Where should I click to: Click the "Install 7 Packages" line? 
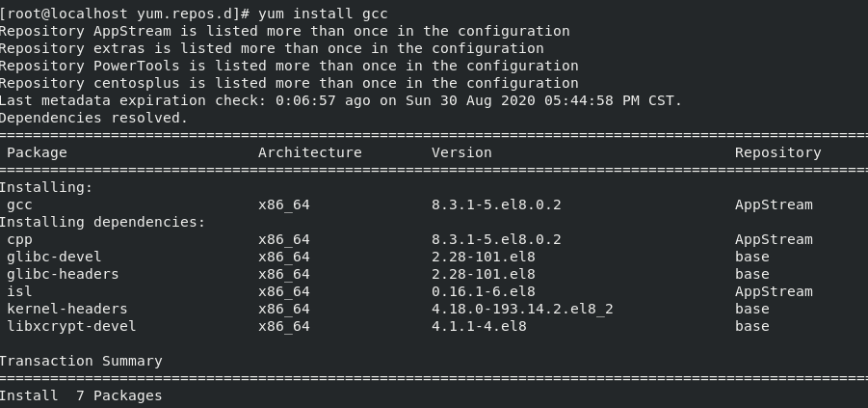point(81,395)
